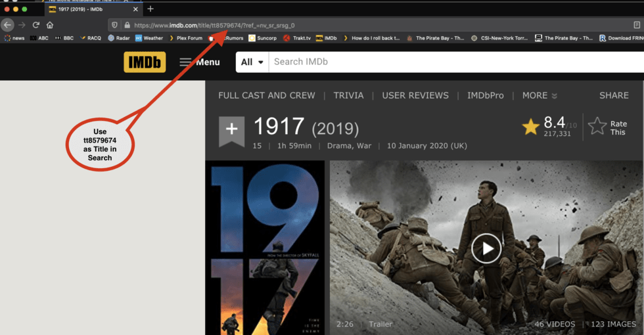Click the browser back arrow button
This screenshot has width=644, height=335.
pyautogui.click(x=7, y=25)
